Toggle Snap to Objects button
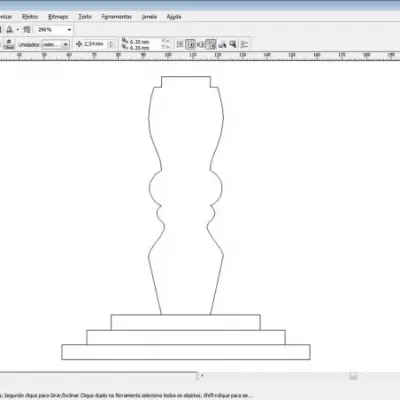This screenshot has width=400, height=400. coord(200,44)
